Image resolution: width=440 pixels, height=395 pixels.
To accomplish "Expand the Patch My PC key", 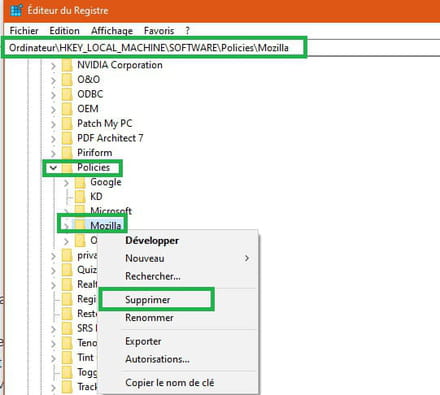I will pos(53,124).
